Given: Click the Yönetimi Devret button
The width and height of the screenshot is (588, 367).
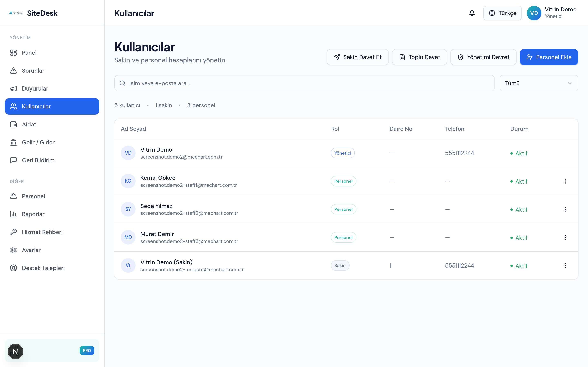Looking at the screenshot, I should [x=483, y=57].
